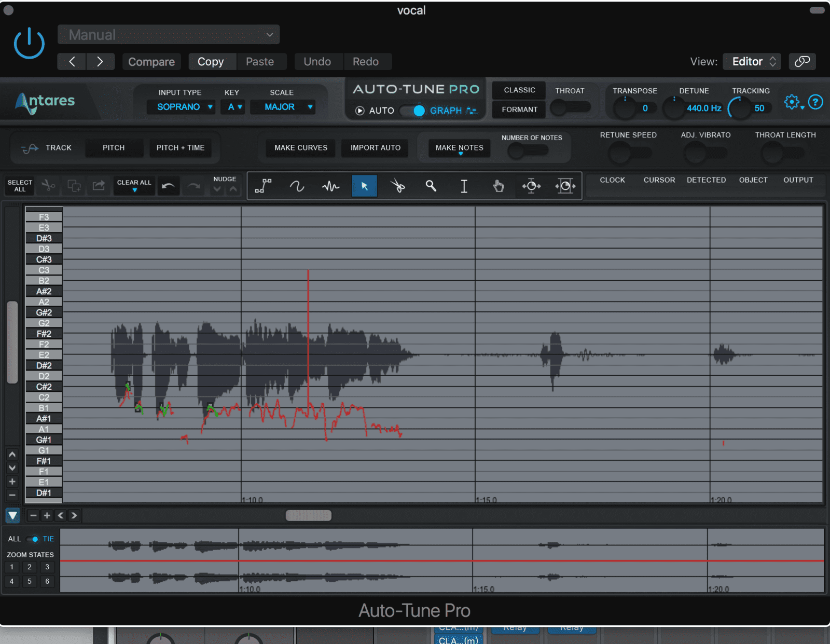The height and width of the screenshot is (644, 830).
Task: Enable Classic mode
Action: tap(519, 90)
